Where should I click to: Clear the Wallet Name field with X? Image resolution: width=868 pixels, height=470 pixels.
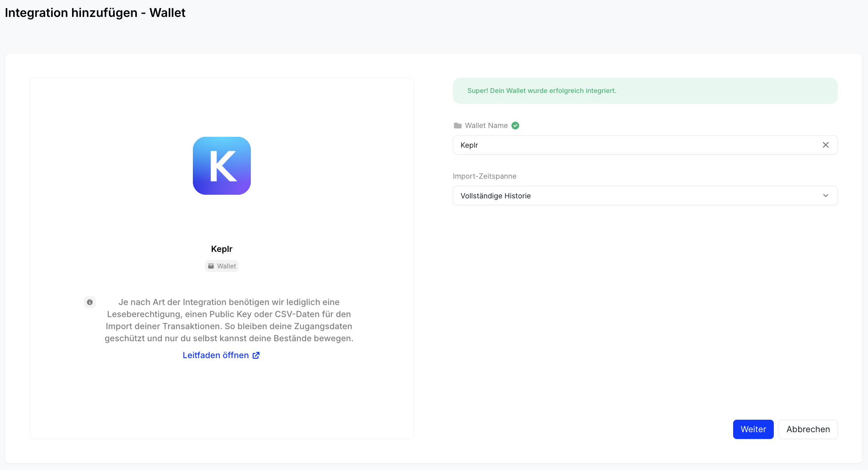coord(826,145)
